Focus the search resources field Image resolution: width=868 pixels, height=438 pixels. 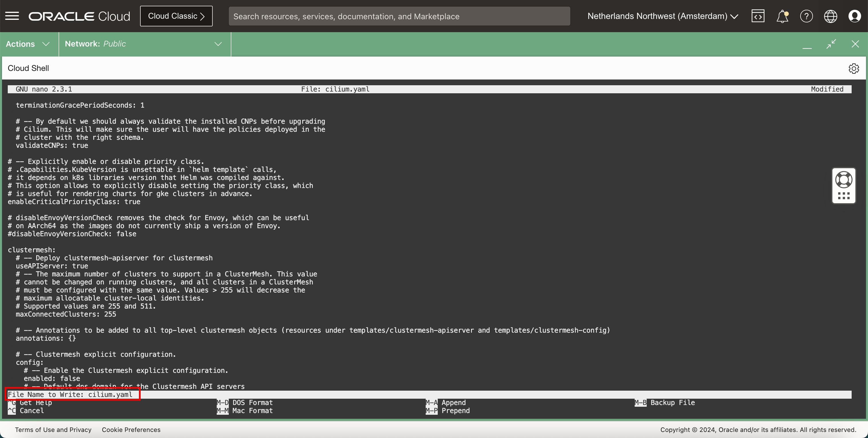point(399,16)
